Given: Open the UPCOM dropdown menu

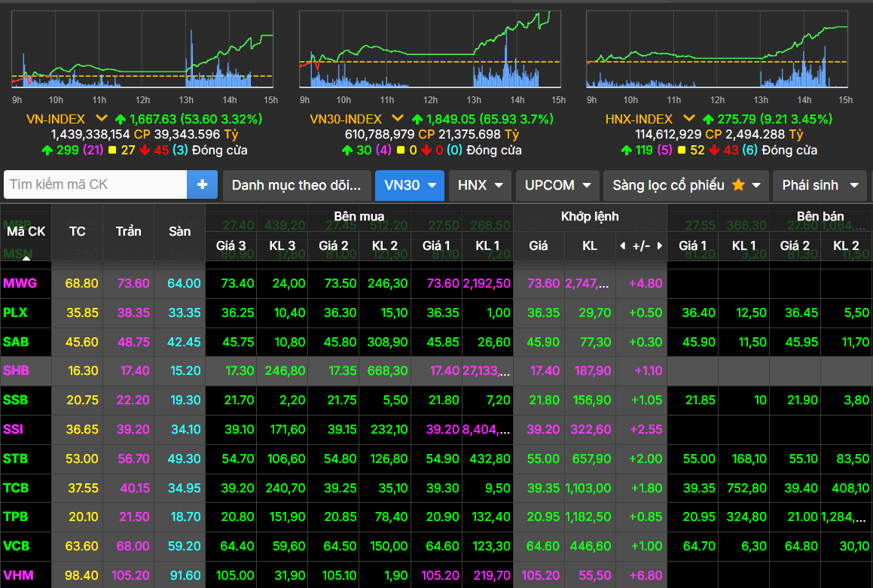Looking at the screenshot, I should coord(558,185).
